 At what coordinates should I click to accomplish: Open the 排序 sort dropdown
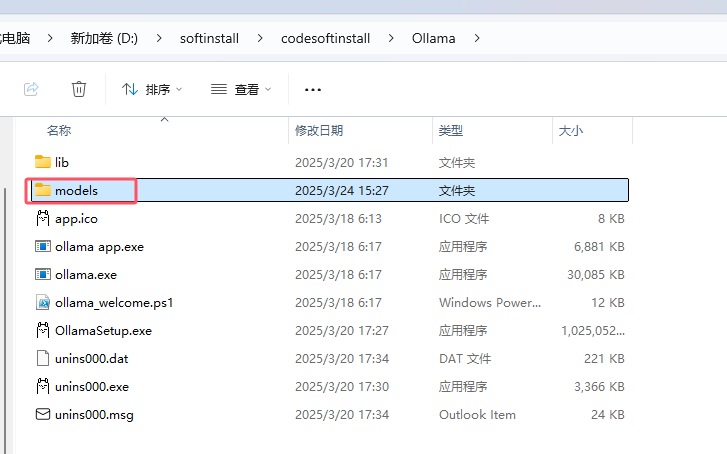[152, 89]
